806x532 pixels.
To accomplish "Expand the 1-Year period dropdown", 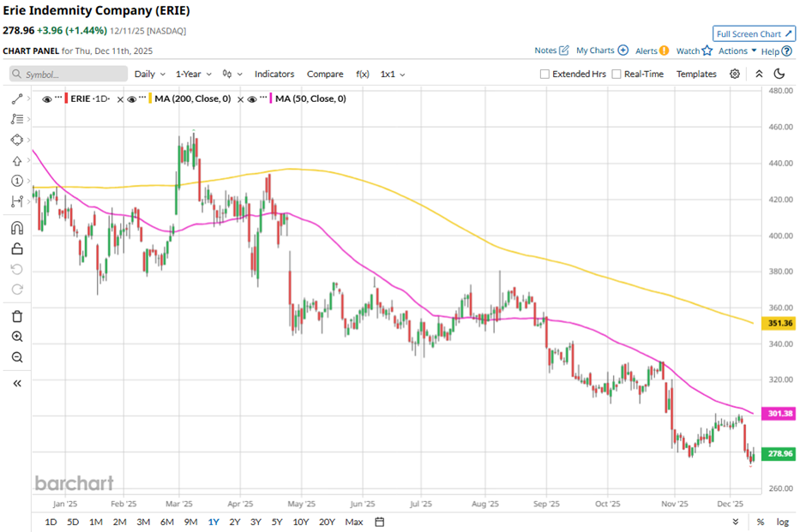I will (x=194, y=75).
